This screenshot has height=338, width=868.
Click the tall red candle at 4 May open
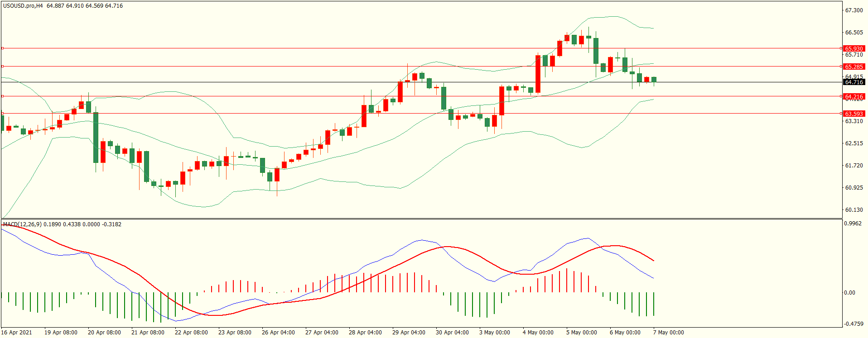coord(538,74)
